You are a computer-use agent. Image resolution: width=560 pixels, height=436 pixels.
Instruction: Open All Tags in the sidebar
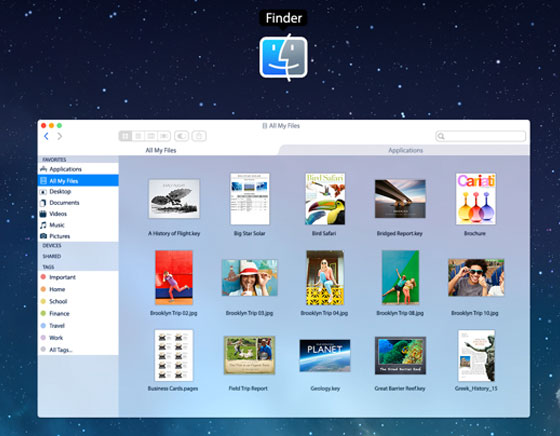pyautogui.click(x=78, y=350)
